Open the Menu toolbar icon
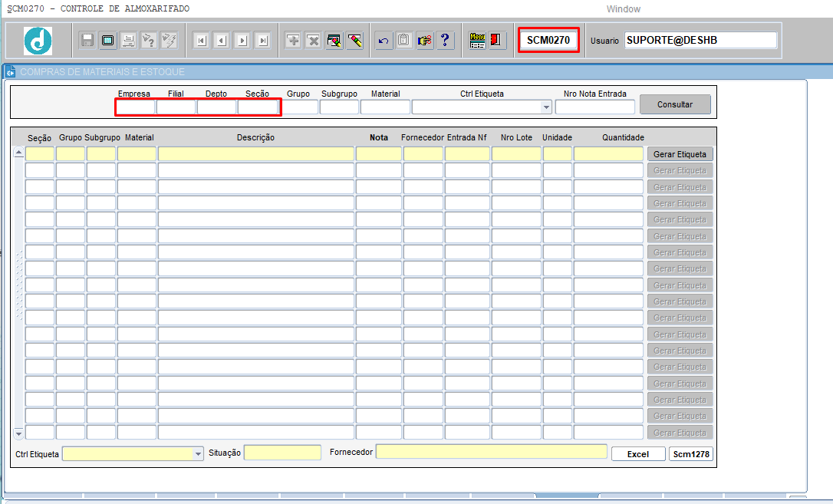 pos(477,41)
